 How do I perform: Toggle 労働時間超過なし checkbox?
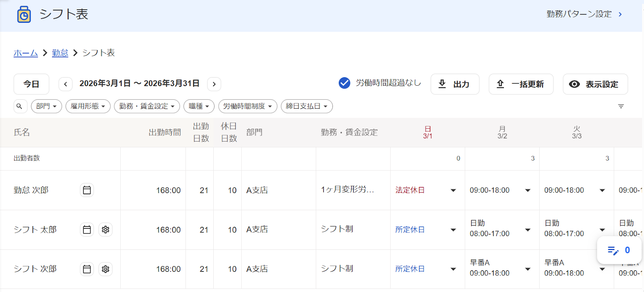pos(344,83)
